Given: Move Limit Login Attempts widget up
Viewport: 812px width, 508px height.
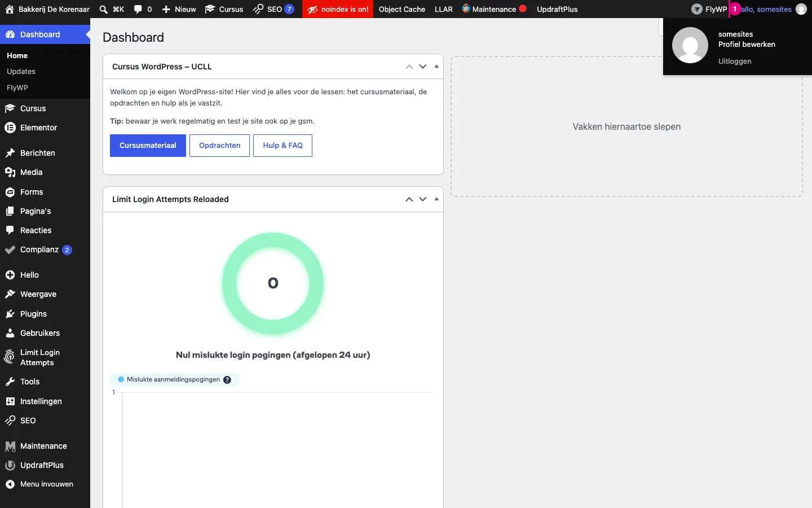Looking at the screenshot, I should (x=409, y=199).
